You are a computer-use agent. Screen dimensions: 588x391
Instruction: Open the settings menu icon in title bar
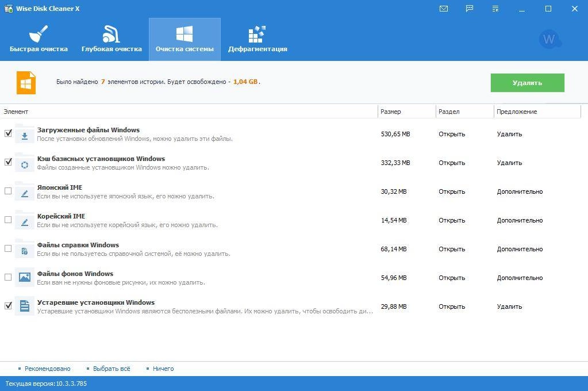click(495, 9)
